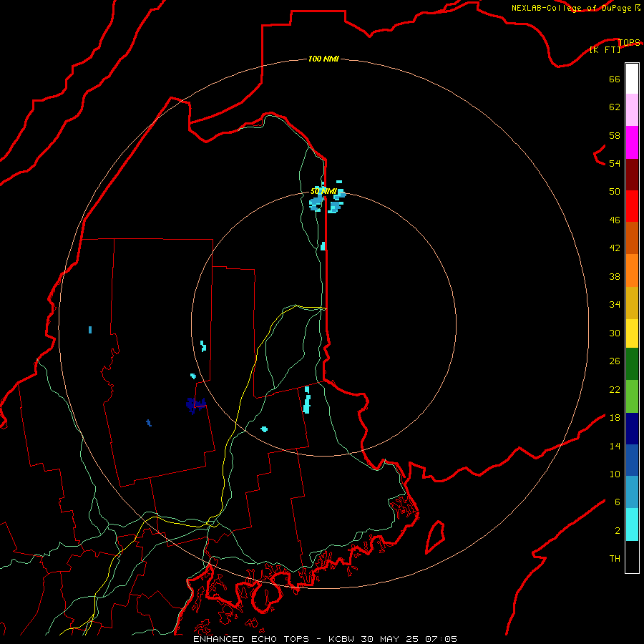The image size is (644, 644).
Task: Click the dark red legend swatch
Action: 632,175
